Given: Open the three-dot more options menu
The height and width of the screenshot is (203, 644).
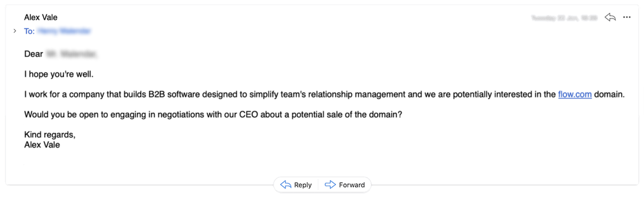Looking at the screenshot, I should [x=627, y=17].
